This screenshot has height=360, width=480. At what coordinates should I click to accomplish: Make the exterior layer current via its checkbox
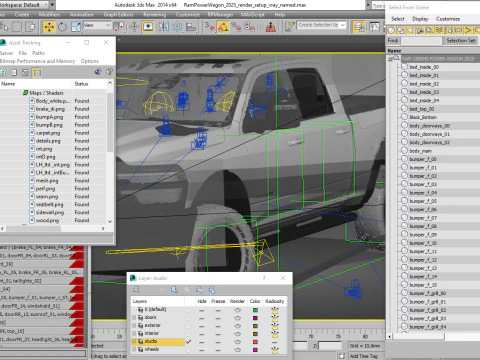tap(188, 326)
